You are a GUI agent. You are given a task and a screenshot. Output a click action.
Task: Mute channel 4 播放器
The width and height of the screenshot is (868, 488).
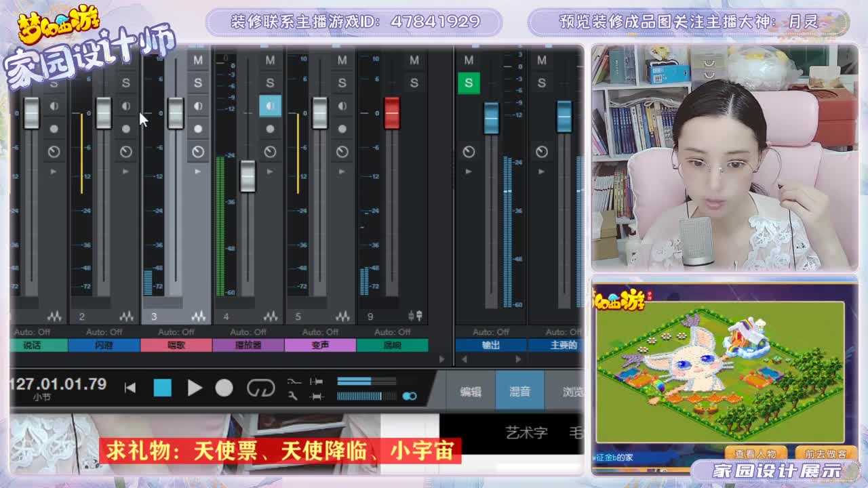coord(270,60)
